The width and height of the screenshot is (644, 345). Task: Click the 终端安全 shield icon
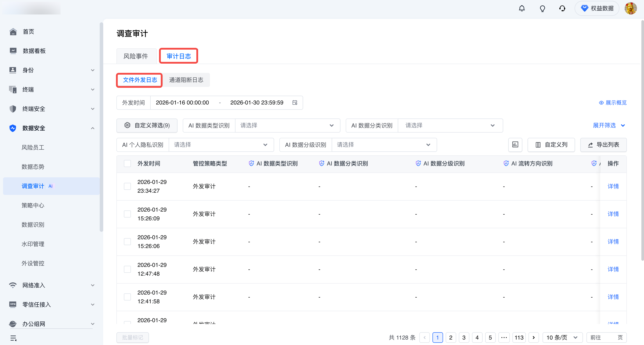click(13, 109)
